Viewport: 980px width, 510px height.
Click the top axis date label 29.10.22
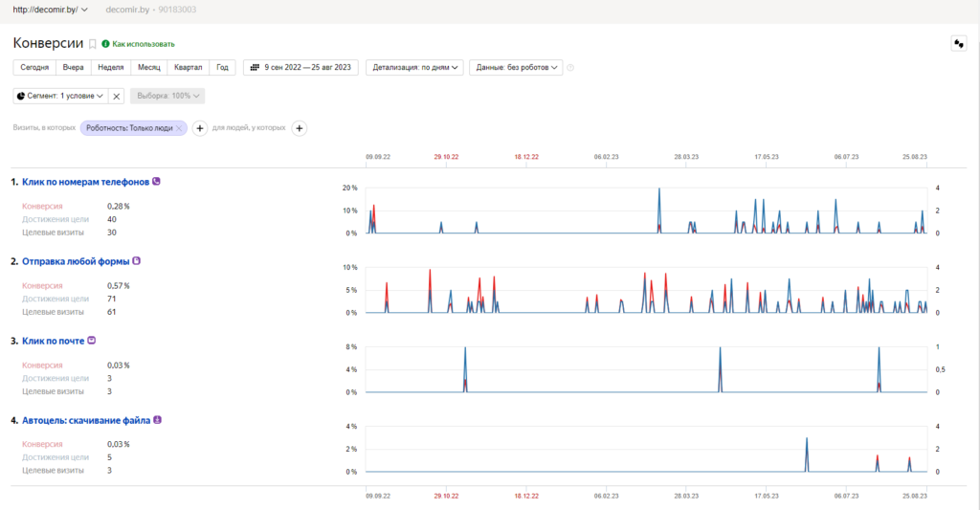(446, 157)
